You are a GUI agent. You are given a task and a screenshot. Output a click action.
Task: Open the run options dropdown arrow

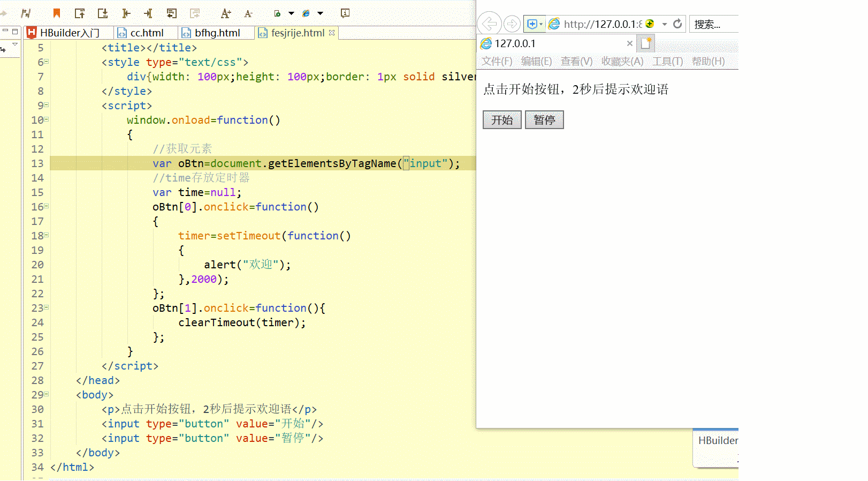[x=291, y=13]
